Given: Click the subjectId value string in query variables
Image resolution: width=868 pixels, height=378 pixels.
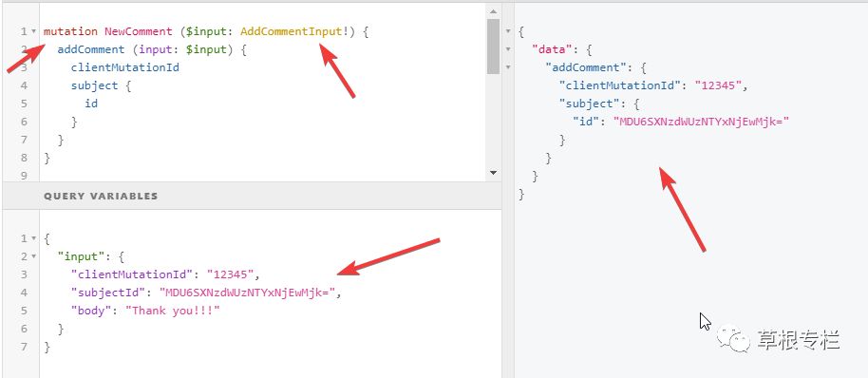Looking at the screenshot, I should (248, 293).
